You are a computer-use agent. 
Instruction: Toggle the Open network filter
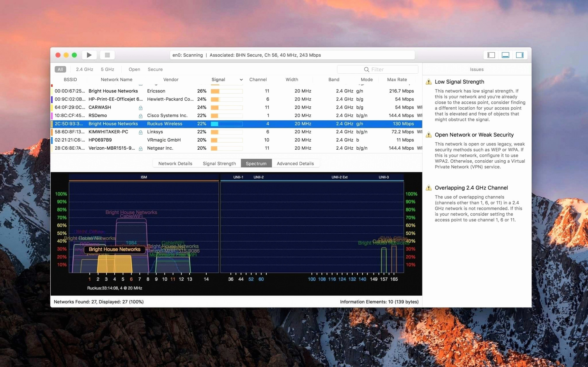point(134,69)
